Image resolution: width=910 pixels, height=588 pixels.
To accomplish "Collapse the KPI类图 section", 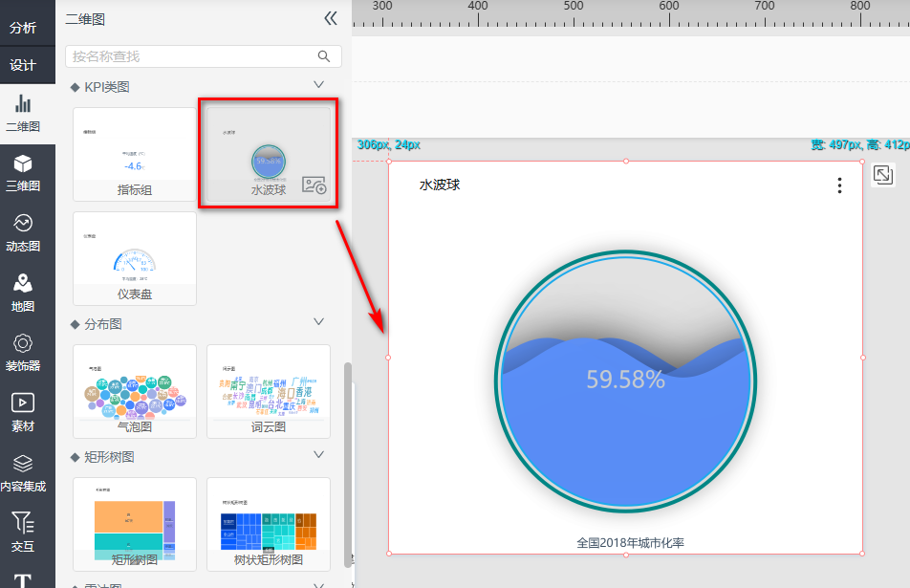I will coord(319,86).
